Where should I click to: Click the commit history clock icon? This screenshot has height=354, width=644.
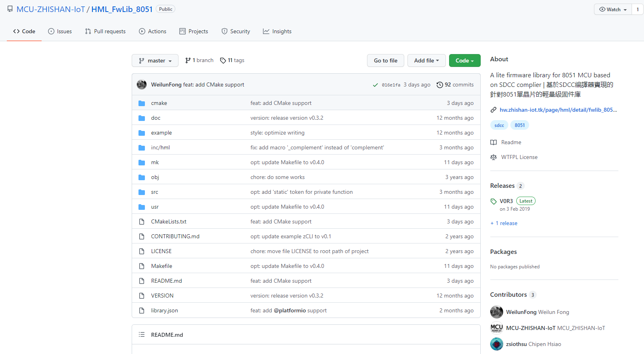[440, 85]
